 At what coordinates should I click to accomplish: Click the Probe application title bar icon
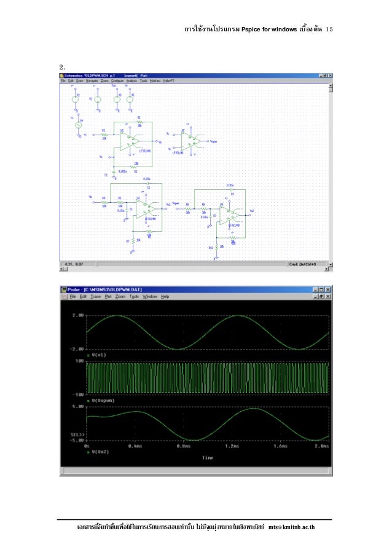[x=64, y=289]
